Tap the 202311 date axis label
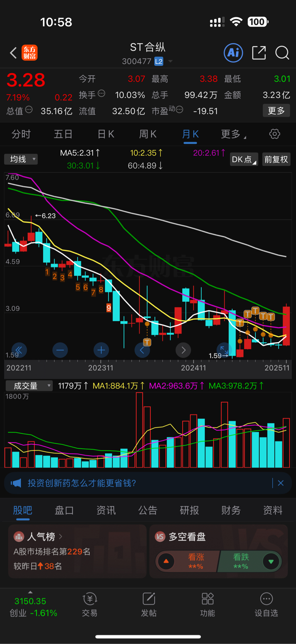The width and height of the screenshot is (296, 644). click(101, 368)
